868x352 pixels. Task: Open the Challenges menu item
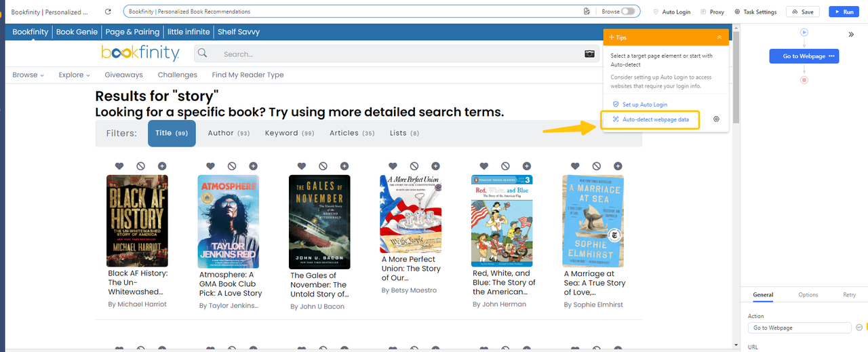tap(178, 75)
